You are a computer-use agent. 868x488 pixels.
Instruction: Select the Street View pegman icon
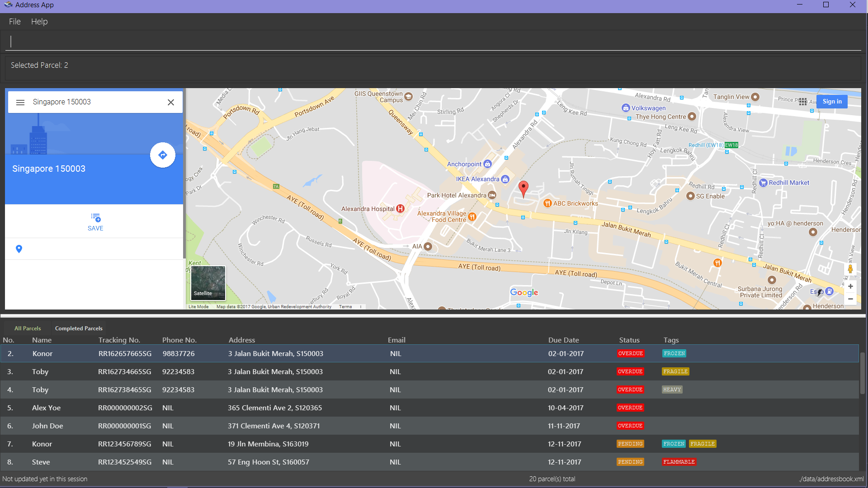(x=850, y=269)
